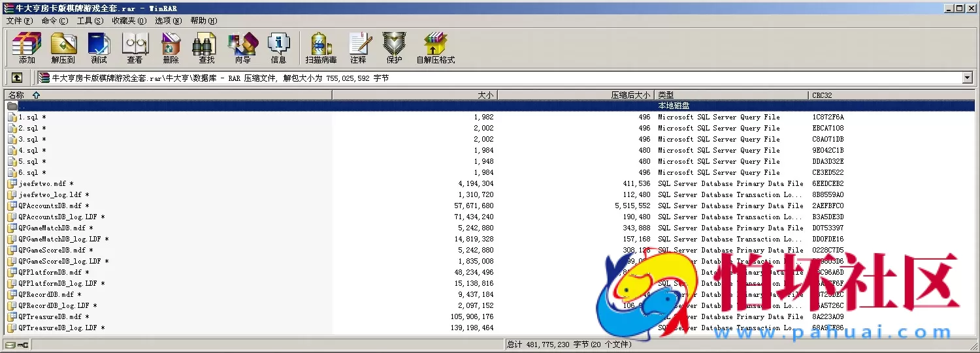This screenshot has width=980, height=353.
Task: Open the 工具 (Tools) menu
Action: point(90,21)
